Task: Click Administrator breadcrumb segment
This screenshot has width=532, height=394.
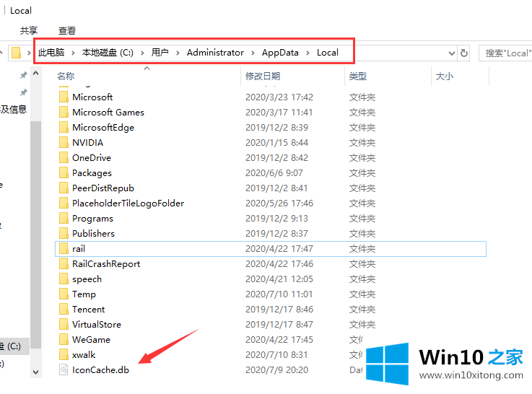Action: coord(215,53)
